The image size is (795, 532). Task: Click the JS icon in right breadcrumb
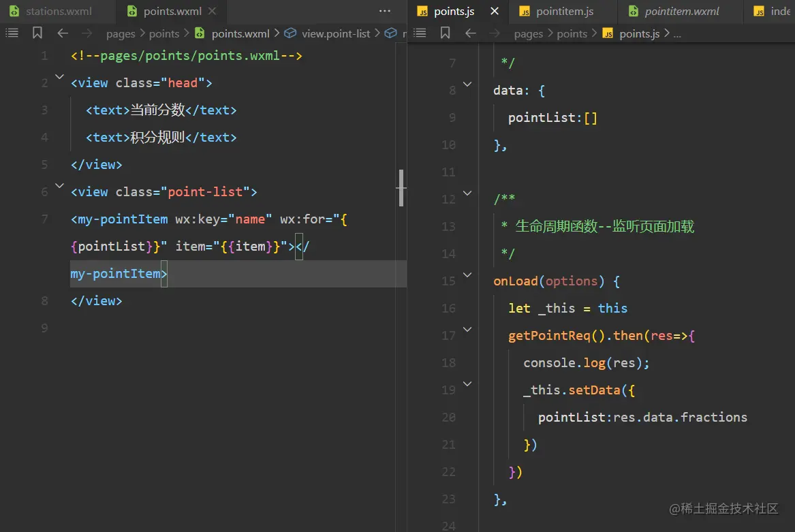[608, 33]
